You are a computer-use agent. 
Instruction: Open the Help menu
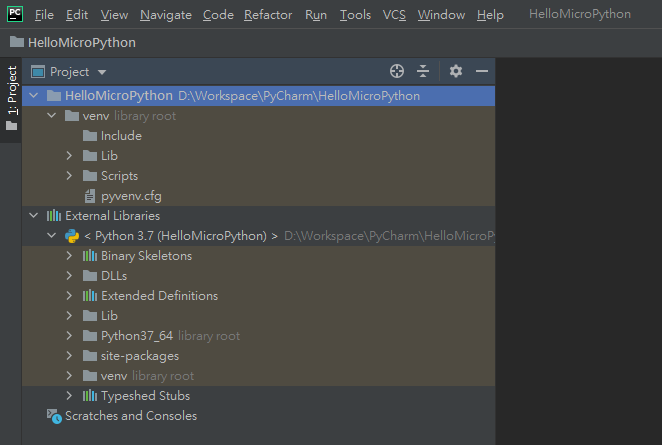coord(490,15)
